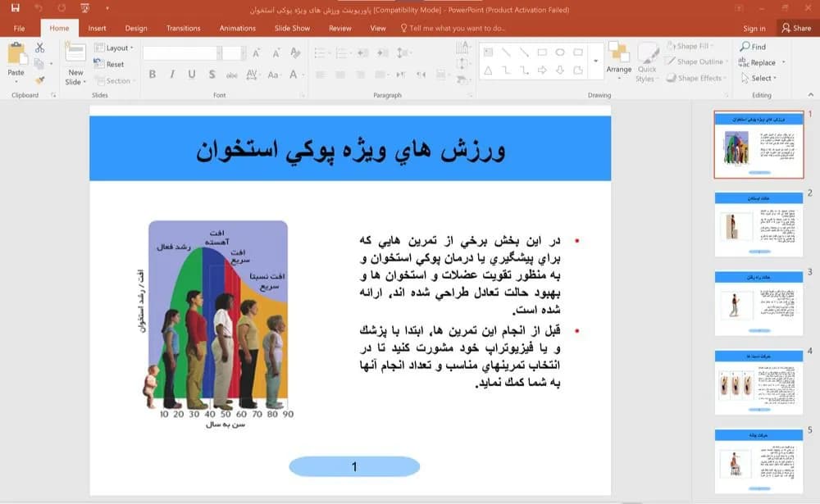Click the Format Painter brush icon

(x=39, y=80)
